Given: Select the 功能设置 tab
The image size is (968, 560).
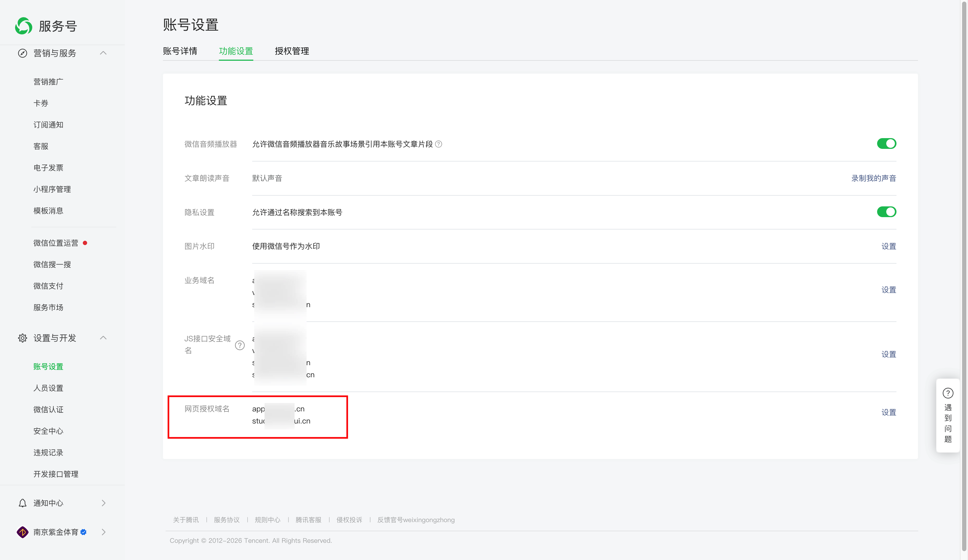Looking at the screenshot, I should pos(236,51).
